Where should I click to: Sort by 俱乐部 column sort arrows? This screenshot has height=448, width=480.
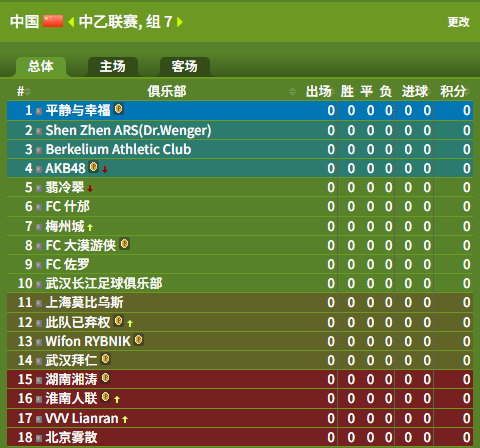click(292, 91)
